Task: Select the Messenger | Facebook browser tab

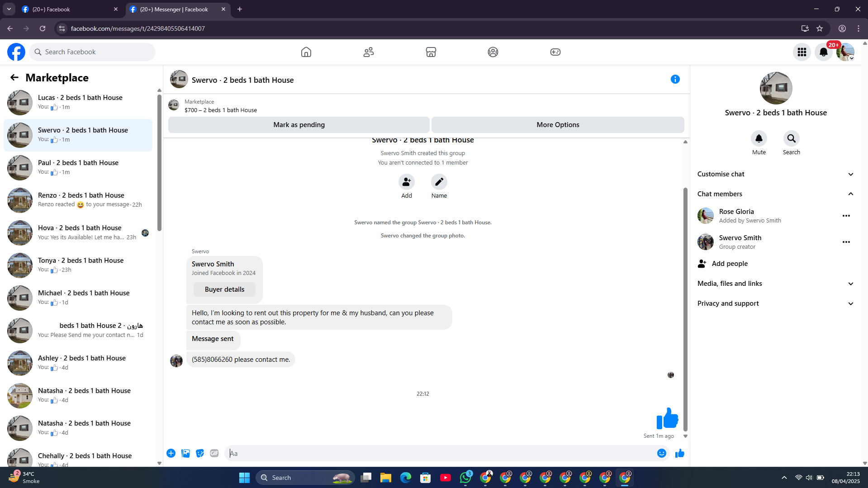Action: coord(178,9)
